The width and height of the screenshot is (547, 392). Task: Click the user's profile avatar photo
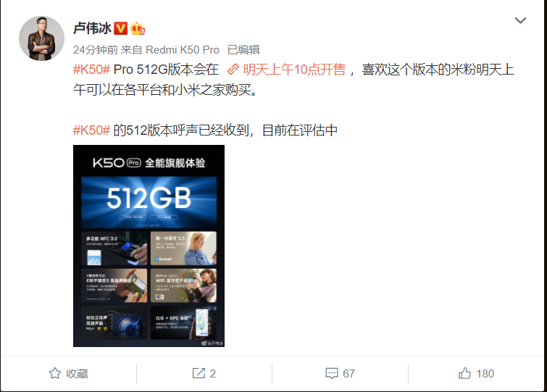click(x=41, y=38)
